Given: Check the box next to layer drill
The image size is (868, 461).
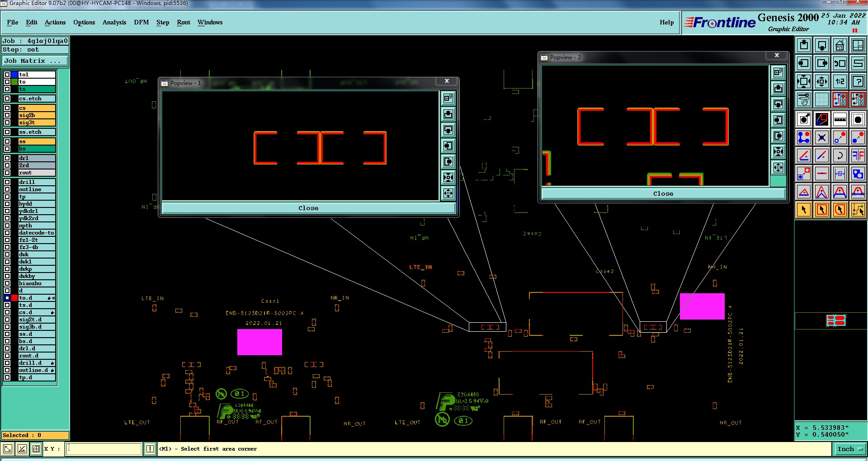Looking at the screenshot, I should point(7,182).
